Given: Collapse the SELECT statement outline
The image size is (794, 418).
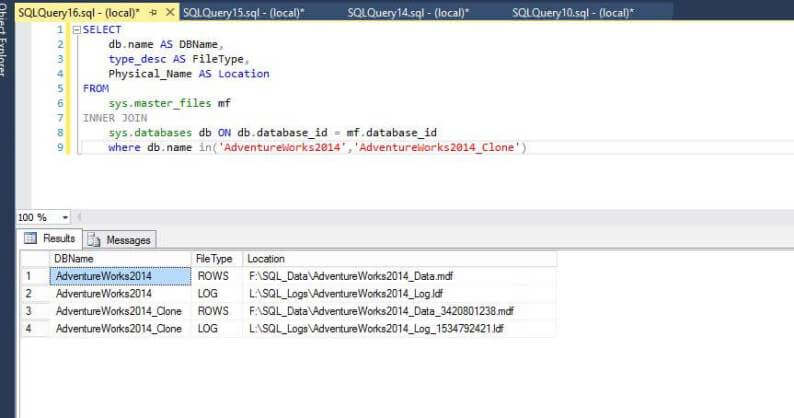Looking at the screenshot, I should [77, 30].
